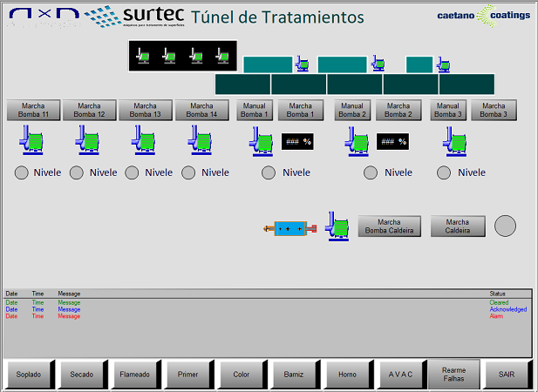Click the pump icon below Marcha Bomba 13

pos(145,139)
